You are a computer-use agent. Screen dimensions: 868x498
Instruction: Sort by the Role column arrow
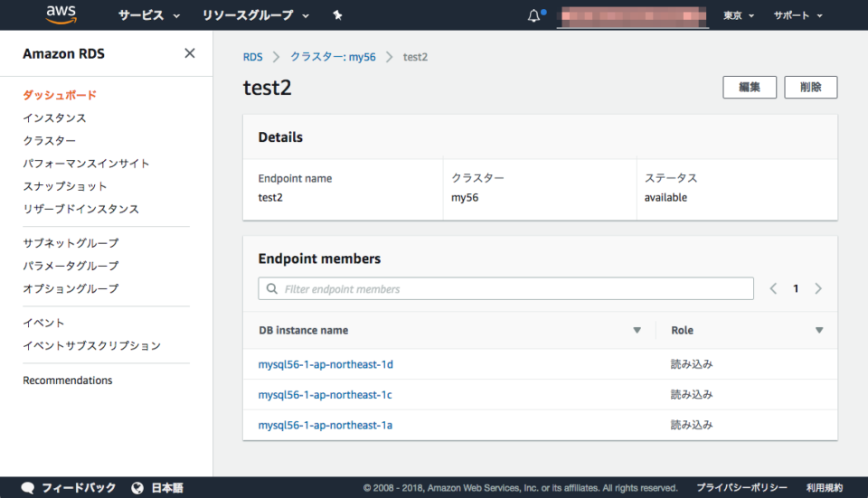[x=819, y=330]
